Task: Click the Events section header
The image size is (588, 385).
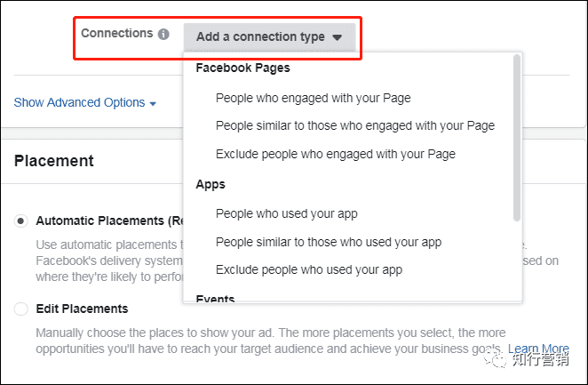Action: click(214, 298)
